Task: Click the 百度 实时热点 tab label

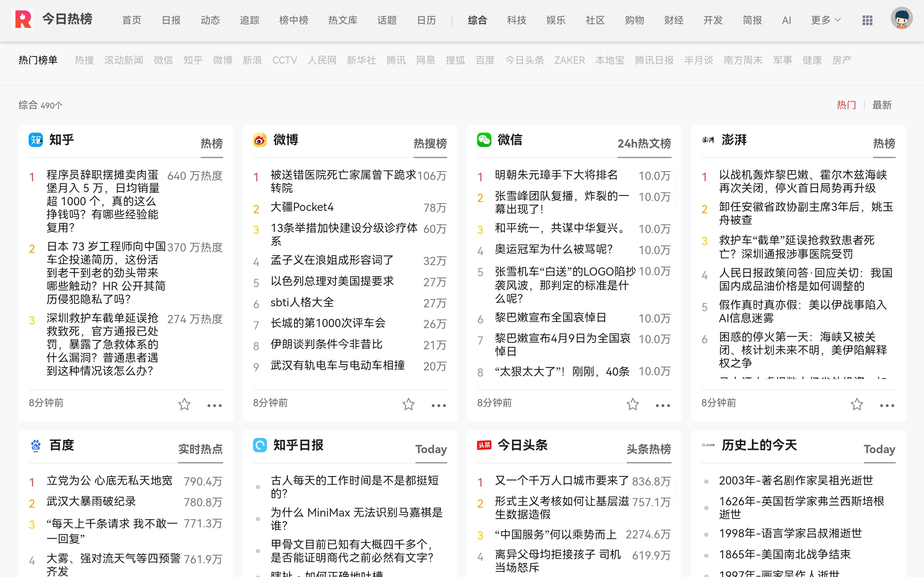Action: click(x=200, y=449)
